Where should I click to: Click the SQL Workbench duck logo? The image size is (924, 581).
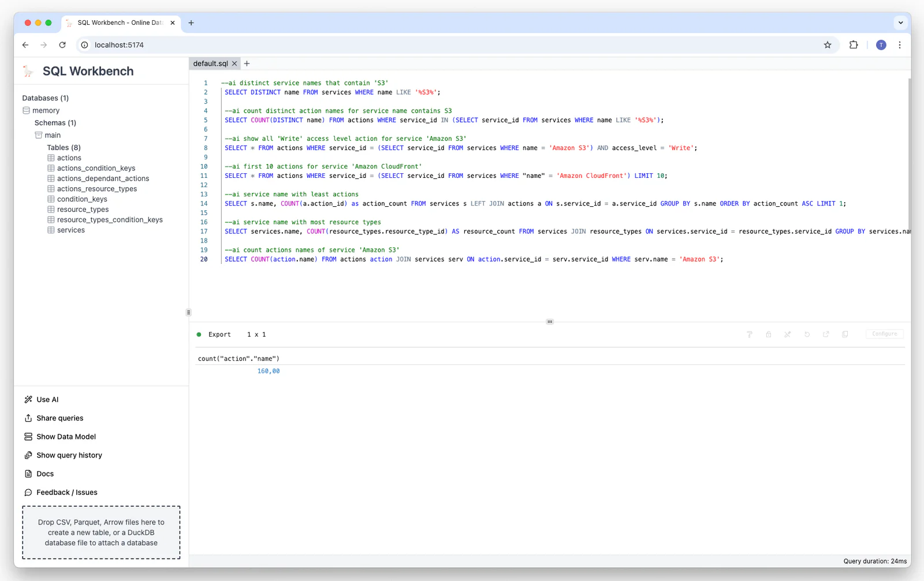coord(28,71)
